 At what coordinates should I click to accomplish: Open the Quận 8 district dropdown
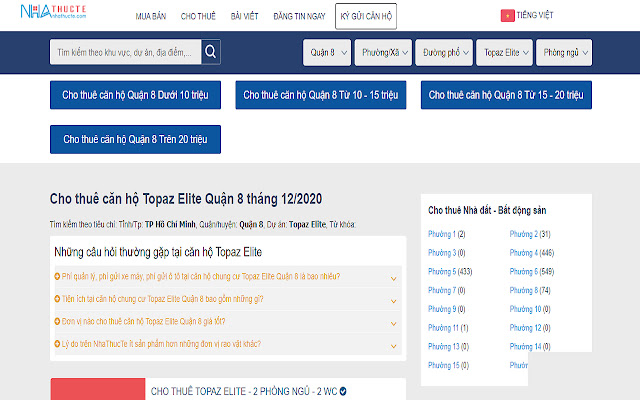[x=327, y=52]
